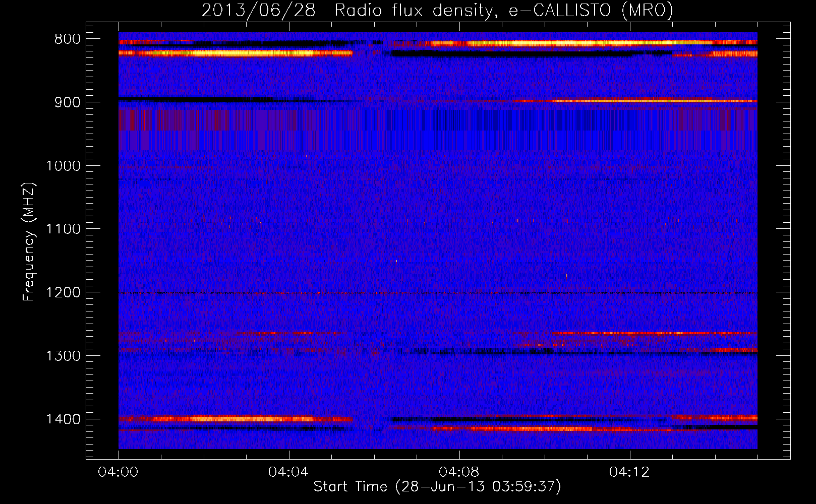Click the 'Start Time (28-Jun-13 03:59:37)' label

point(437,487)
